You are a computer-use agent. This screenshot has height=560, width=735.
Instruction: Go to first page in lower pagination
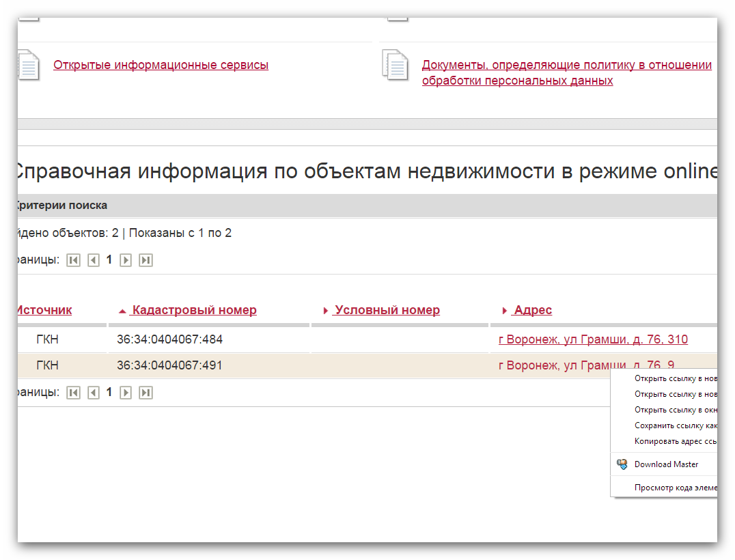click(x=73, y=393)
